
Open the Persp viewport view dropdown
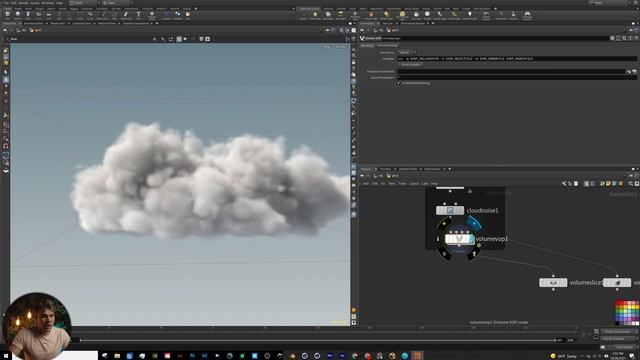(327, 47)
